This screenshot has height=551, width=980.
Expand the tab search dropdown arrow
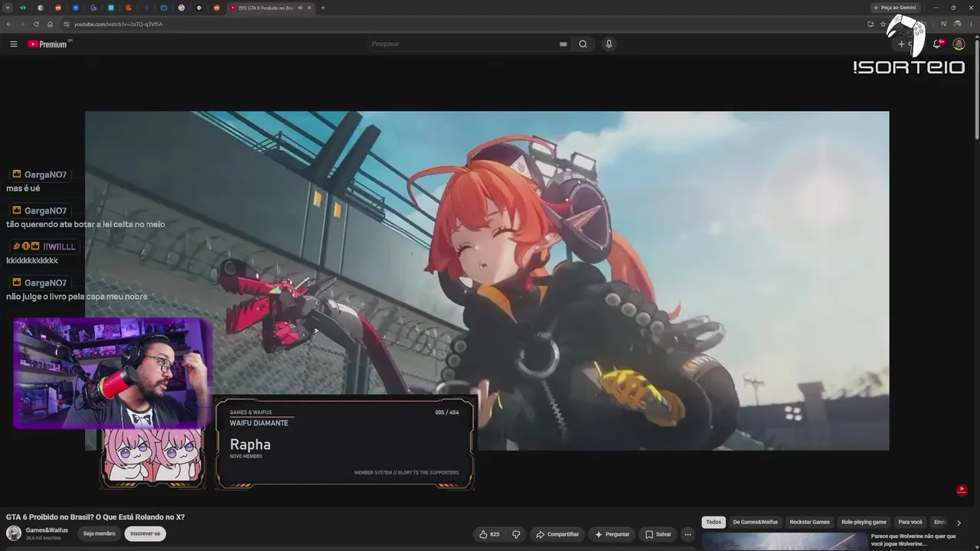pos(8,8)
